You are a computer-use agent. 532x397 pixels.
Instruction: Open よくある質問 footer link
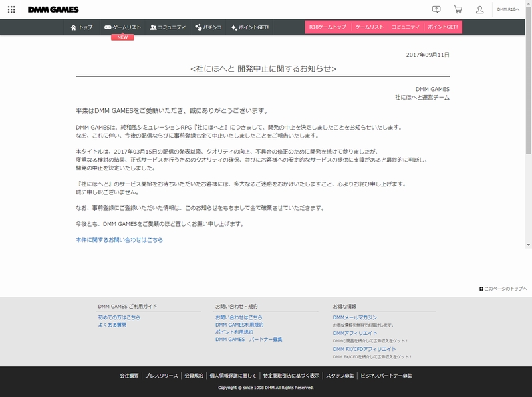pos(112,325)
